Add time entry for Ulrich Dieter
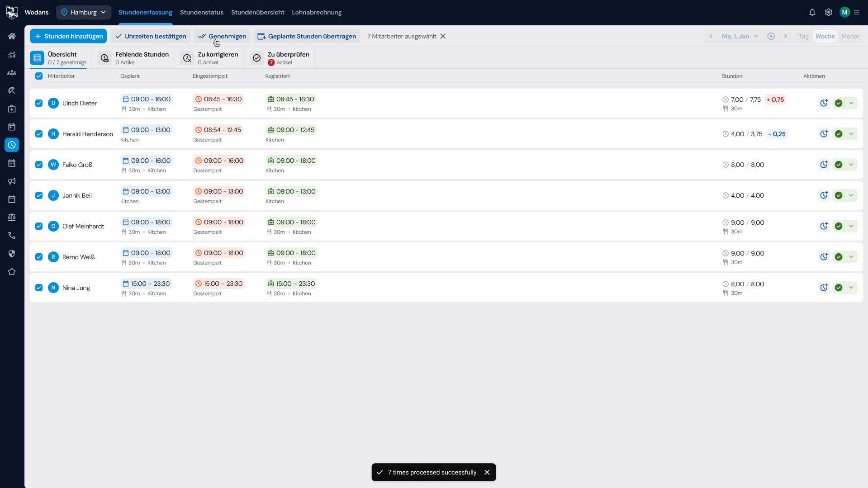The height and width of the screenshot is (488, 868). point(824,103)
